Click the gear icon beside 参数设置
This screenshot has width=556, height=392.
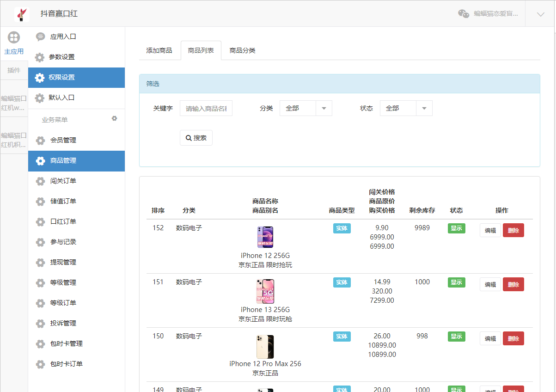[x=40, y=57]
